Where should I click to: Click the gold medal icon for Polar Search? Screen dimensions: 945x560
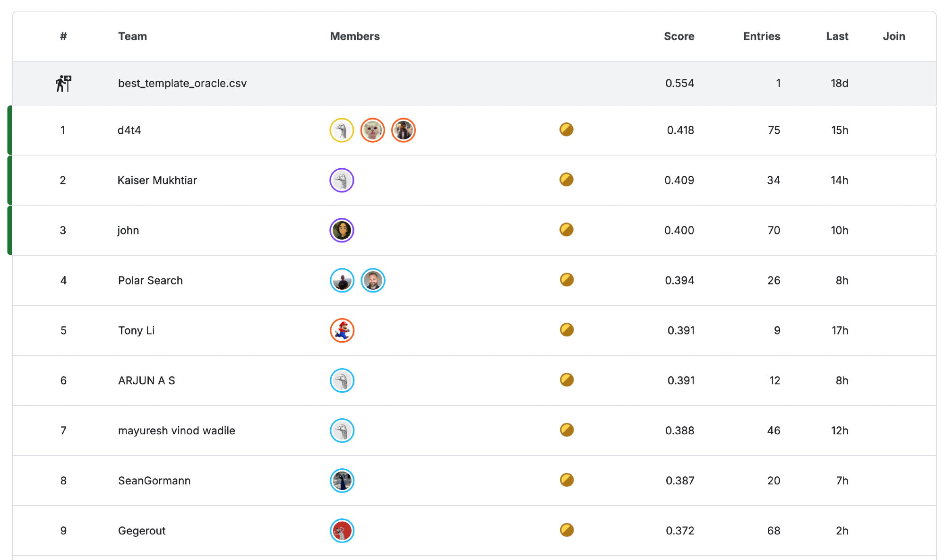point(567,280)
